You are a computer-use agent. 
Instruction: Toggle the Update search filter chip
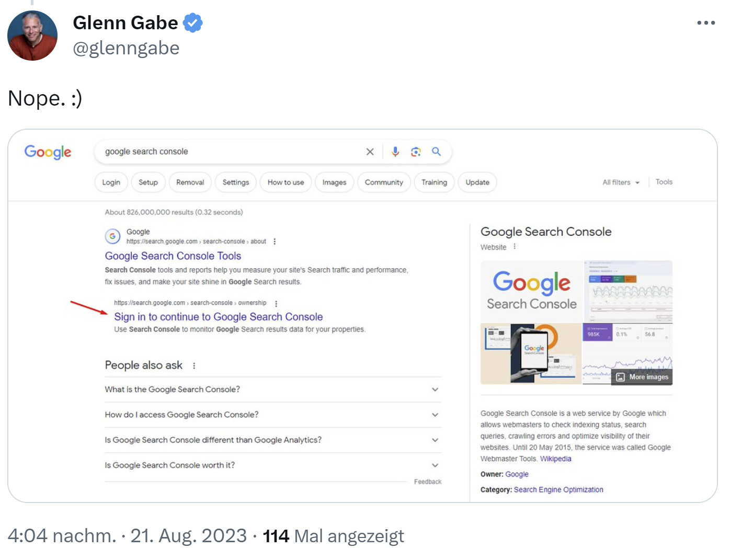pos(477,182)
